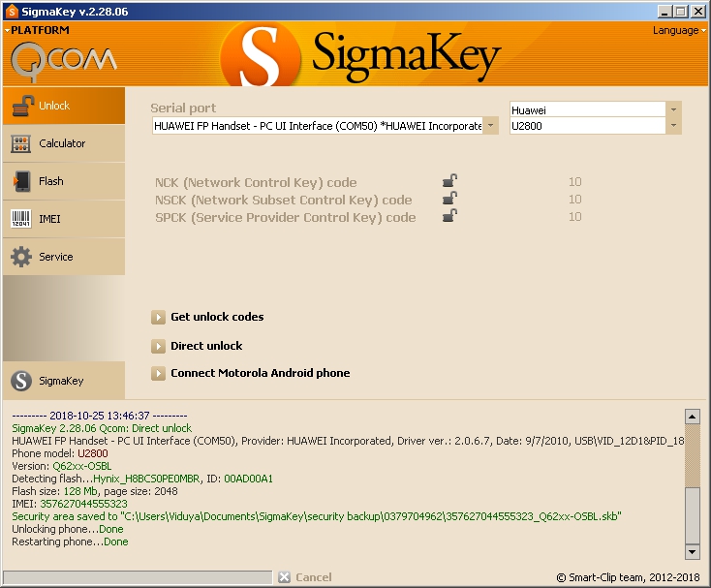
Task: Click the SigmaKey title bar app icon
Action: (x=13, y=12)
